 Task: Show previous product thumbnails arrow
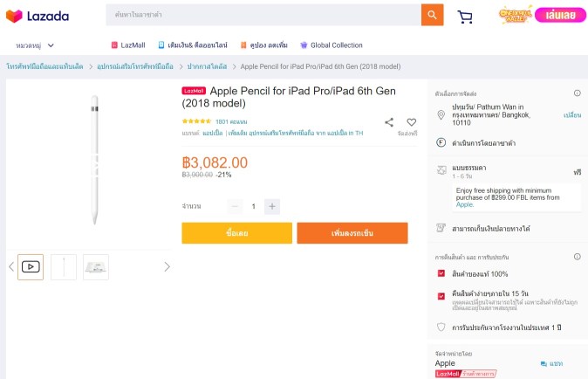click(11, 266)
